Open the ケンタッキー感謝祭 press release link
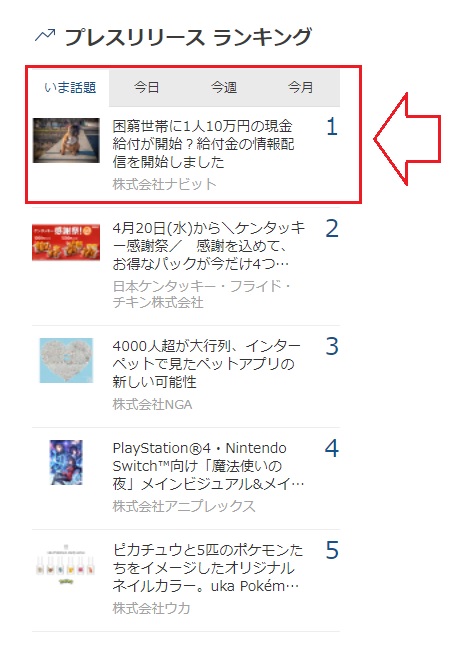The image size is (473, 667). coord(208,246)
